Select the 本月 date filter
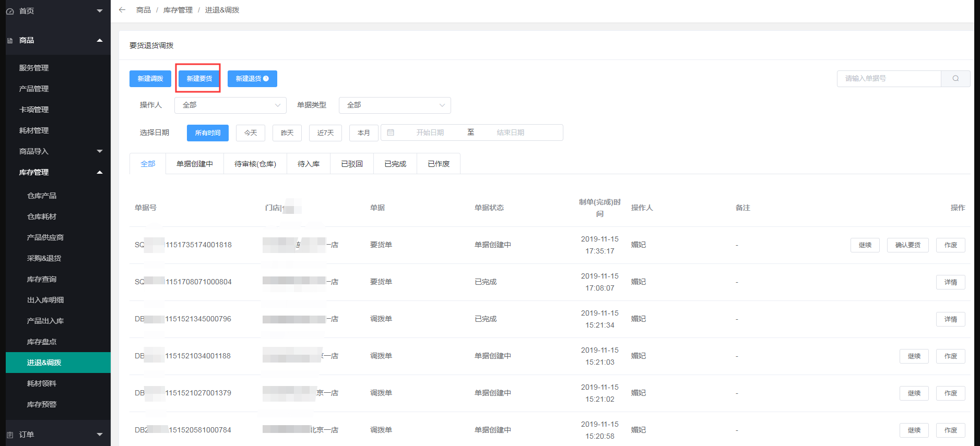 coord(363,133)
